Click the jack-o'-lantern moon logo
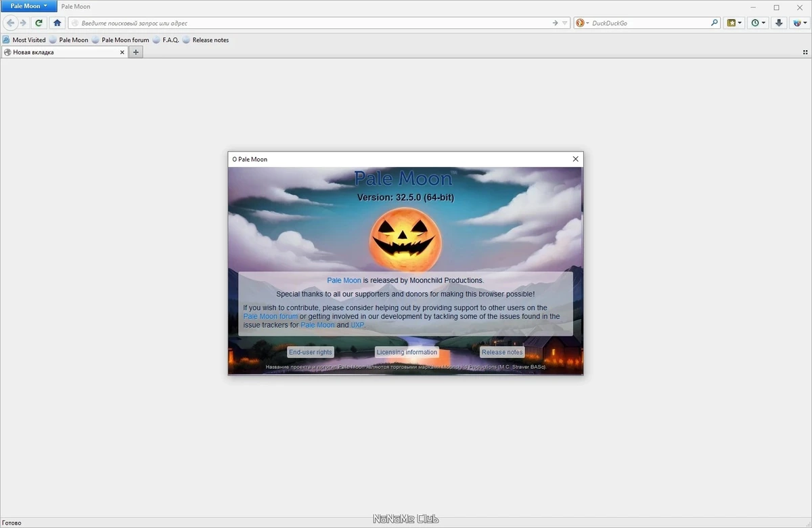 405,240
